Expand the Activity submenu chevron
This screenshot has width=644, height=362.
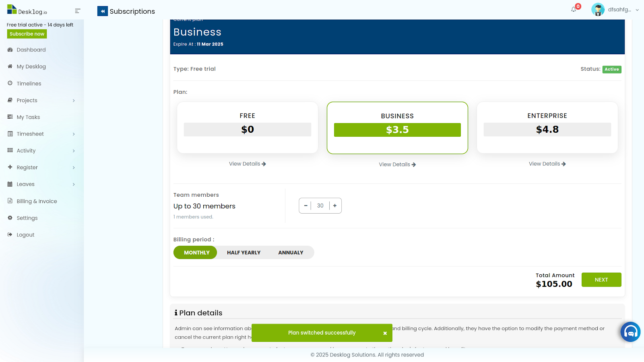point(74,151)
